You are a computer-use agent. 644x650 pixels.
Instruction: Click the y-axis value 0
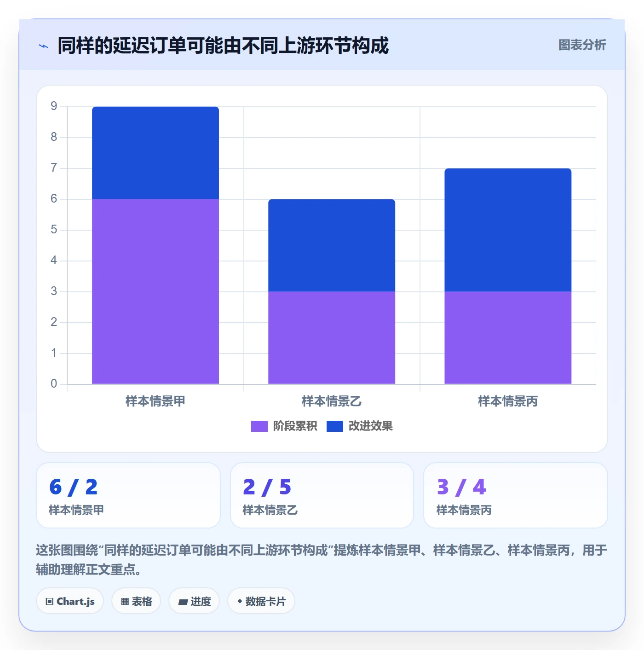(x=54, y=384)
